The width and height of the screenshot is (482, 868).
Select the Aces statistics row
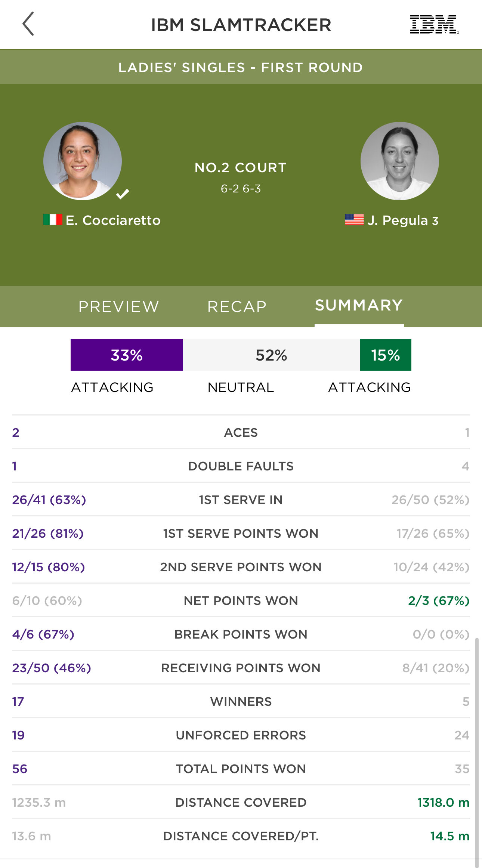coord(241,432)
